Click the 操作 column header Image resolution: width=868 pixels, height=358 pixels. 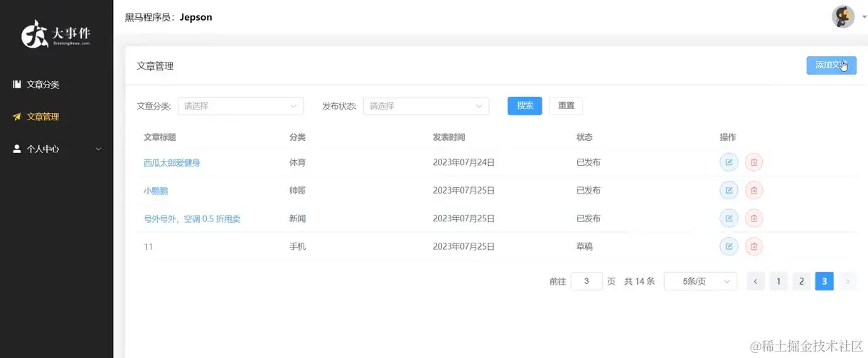tap(728, 137)
